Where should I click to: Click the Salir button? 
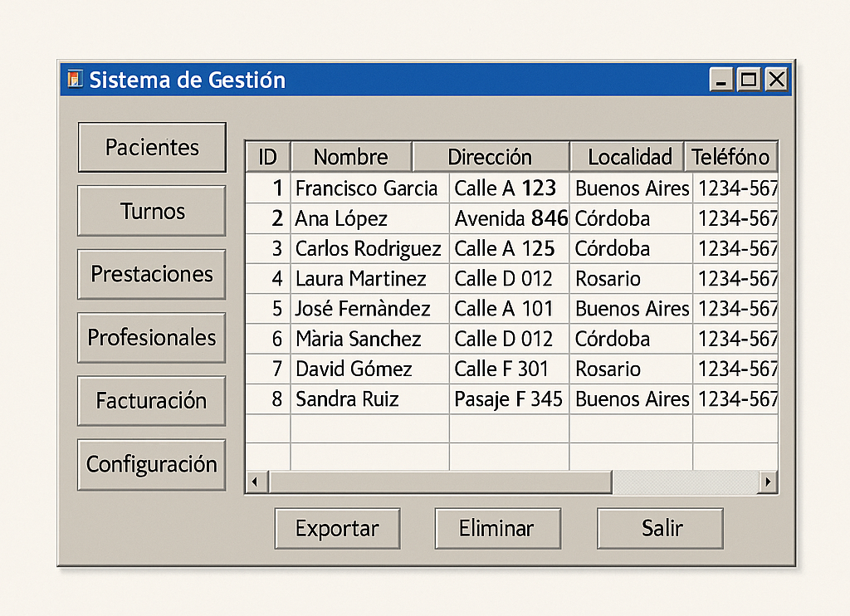[x=660, y=528]
